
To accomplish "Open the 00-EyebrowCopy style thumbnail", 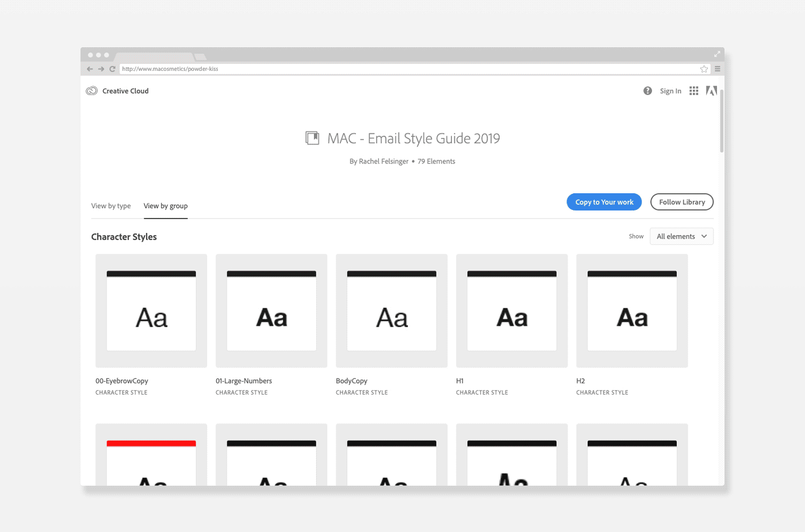I will pos(151,311).
